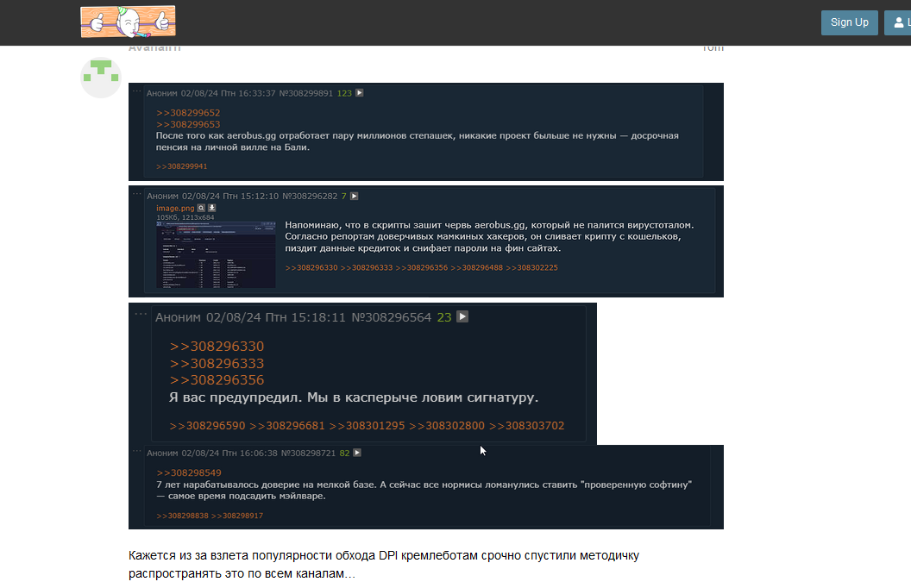911x588 pixels.
Task: Click timestamp 02/08/24 Птн 15:18:11
Action: tap(275, 317)
